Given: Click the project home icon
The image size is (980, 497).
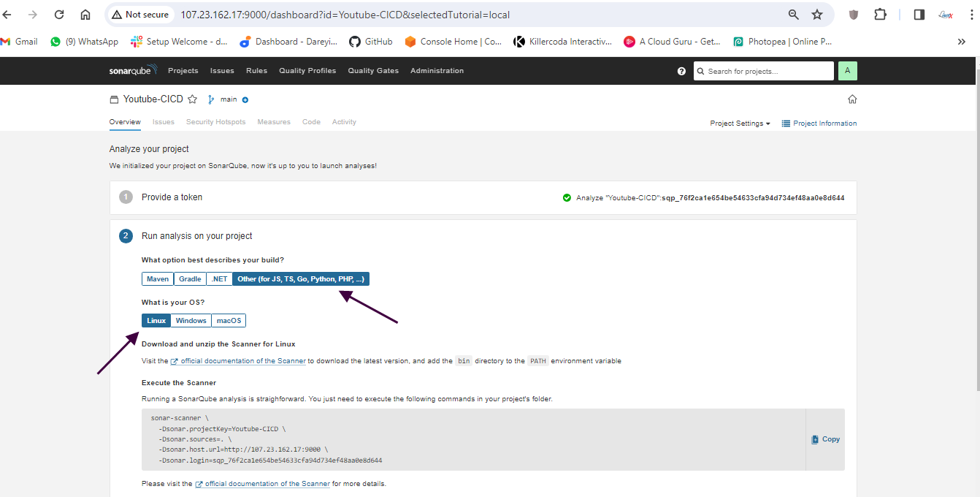Looking at the screenshot, I should click(851, 99).
